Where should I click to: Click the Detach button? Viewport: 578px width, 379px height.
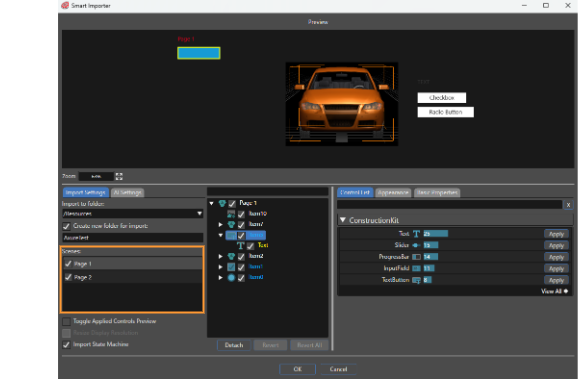234,345
